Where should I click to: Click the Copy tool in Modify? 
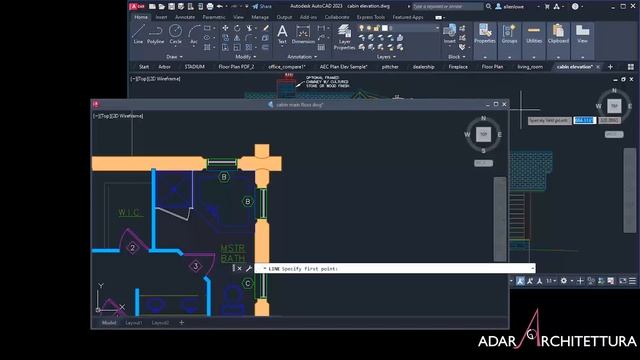[225, 38]
